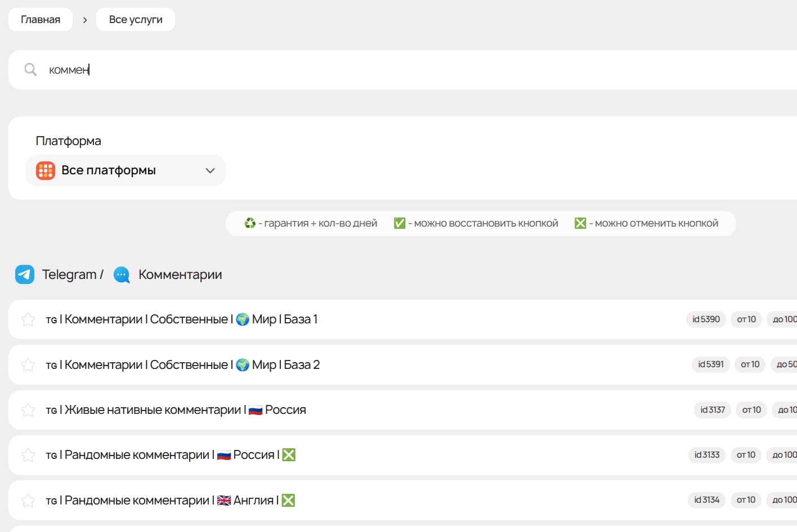Click the Комментарии chat bubble icon

point(122,274)
